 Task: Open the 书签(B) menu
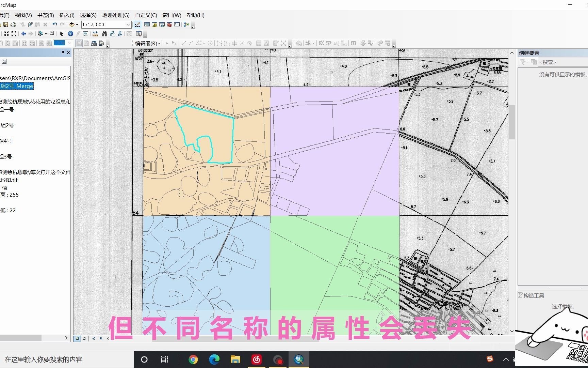coord(46,15)
